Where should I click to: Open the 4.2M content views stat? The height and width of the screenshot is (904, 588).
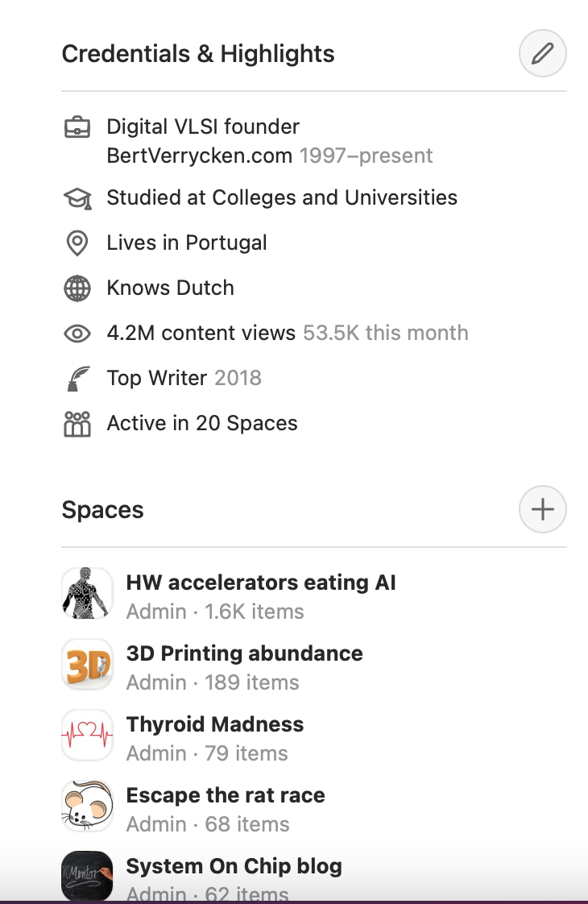tap(201, 333)
